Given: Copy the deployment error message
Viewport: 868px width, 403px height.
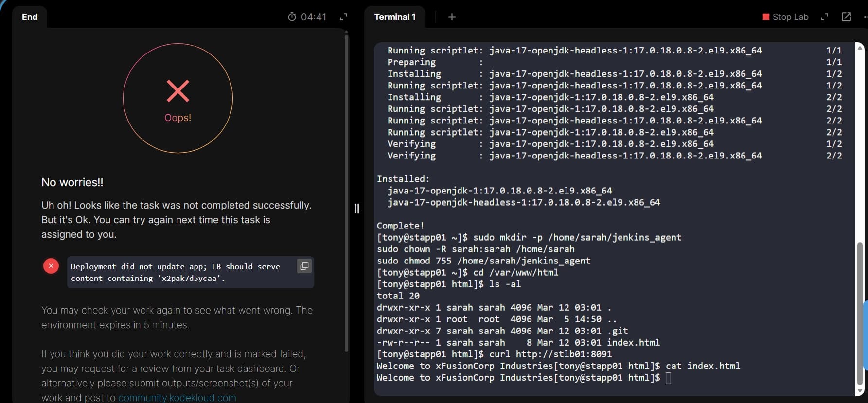Looking at the screenshot, I should (304, 266).
